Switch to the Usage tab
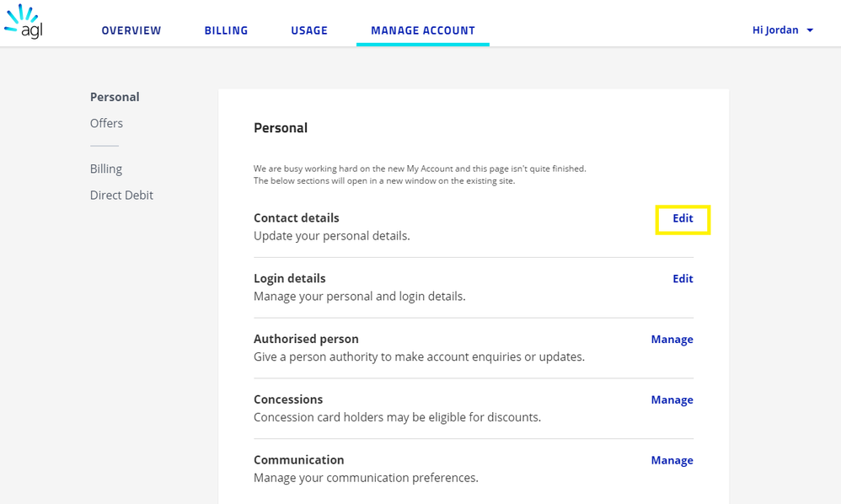This screenshot has height=504, width=841. (309, 30)
